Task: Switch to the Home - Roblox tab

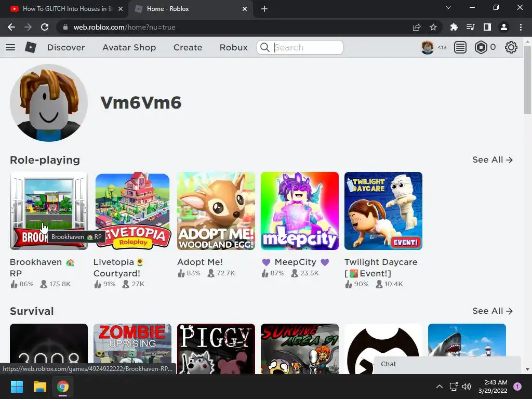Action: tap(191, 9)
